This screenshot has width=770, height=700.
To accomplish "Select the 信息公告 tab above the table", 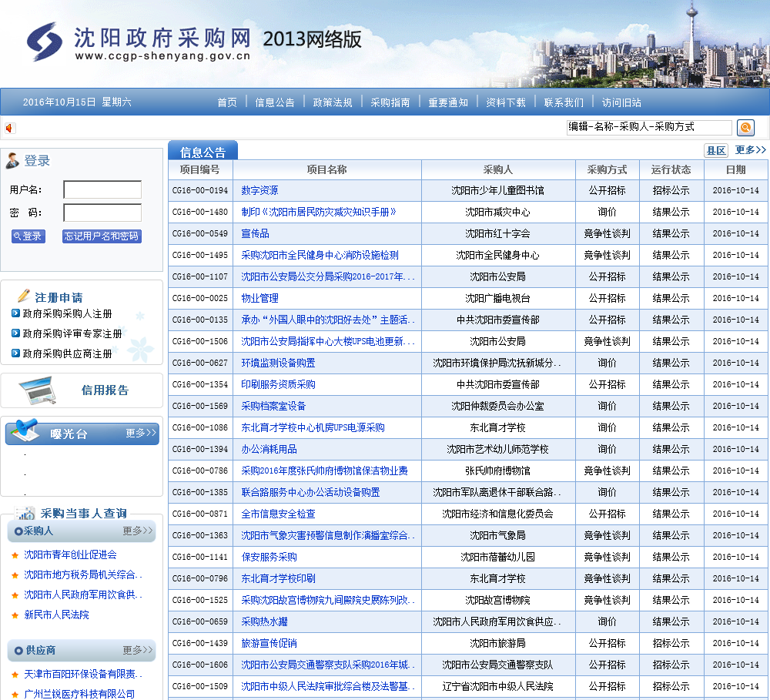I will pos(203,152).
